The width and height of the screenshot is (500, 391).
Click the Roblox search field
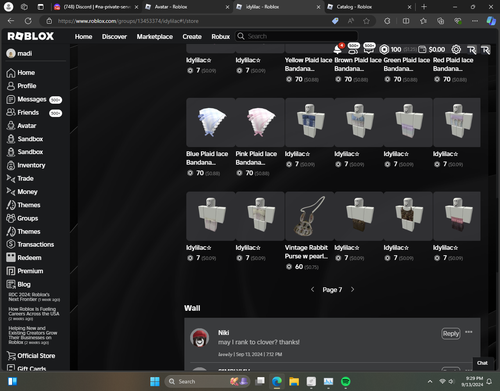tap(297, 36)
